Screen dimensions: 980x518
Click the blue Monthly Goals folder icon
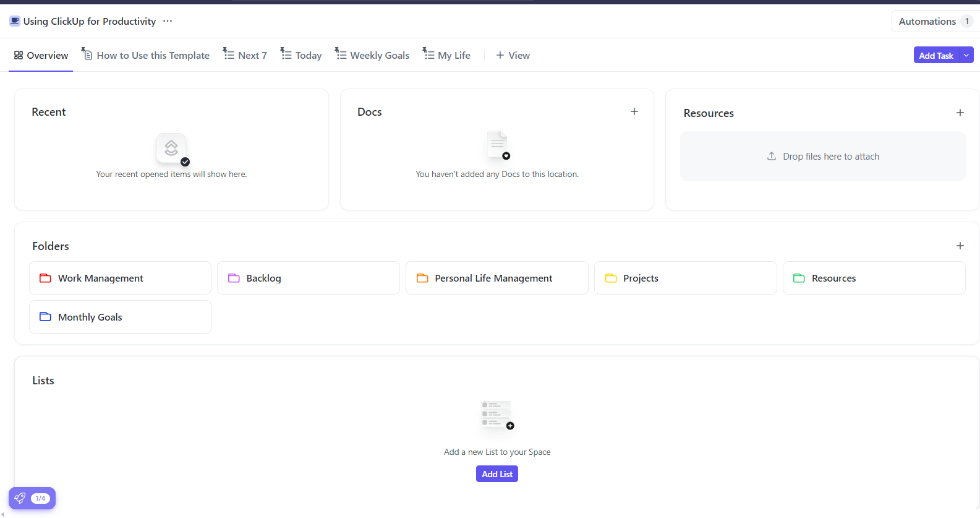pos(45,317)
